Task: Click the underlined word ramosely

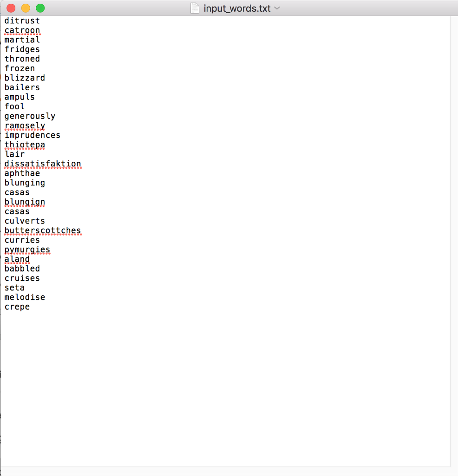Action: coord(25,126)
